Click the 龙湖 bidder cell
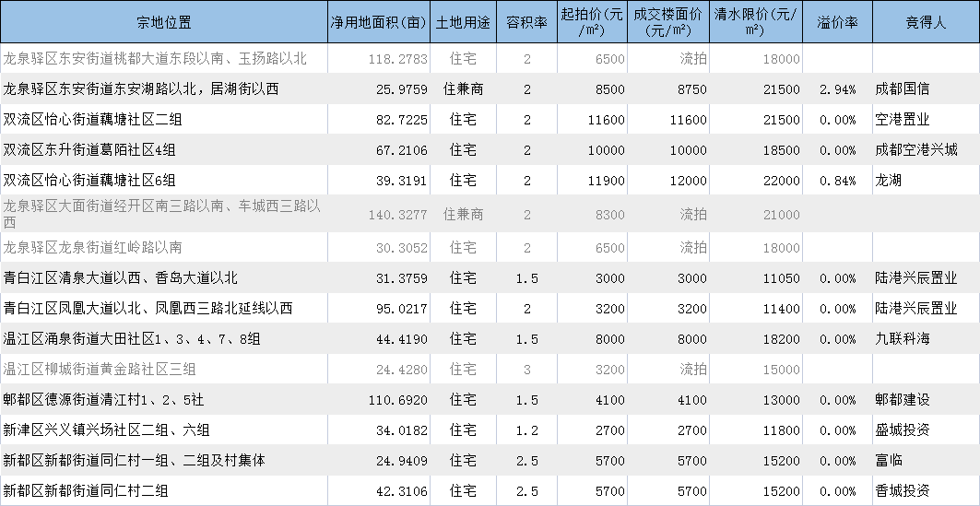The width and height of the screenshot is (980, 506). point(927,181)
